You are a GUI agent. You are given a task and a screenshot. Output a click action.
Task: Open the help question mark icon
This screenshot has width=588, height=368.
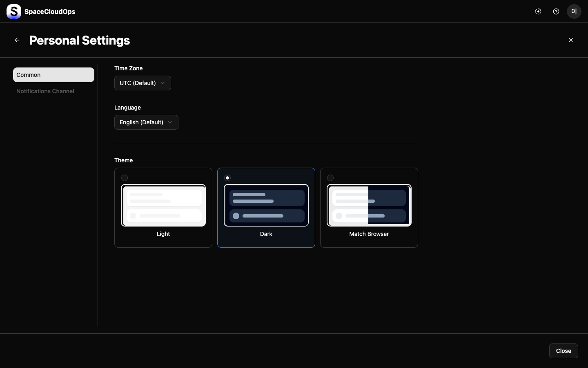556,11
